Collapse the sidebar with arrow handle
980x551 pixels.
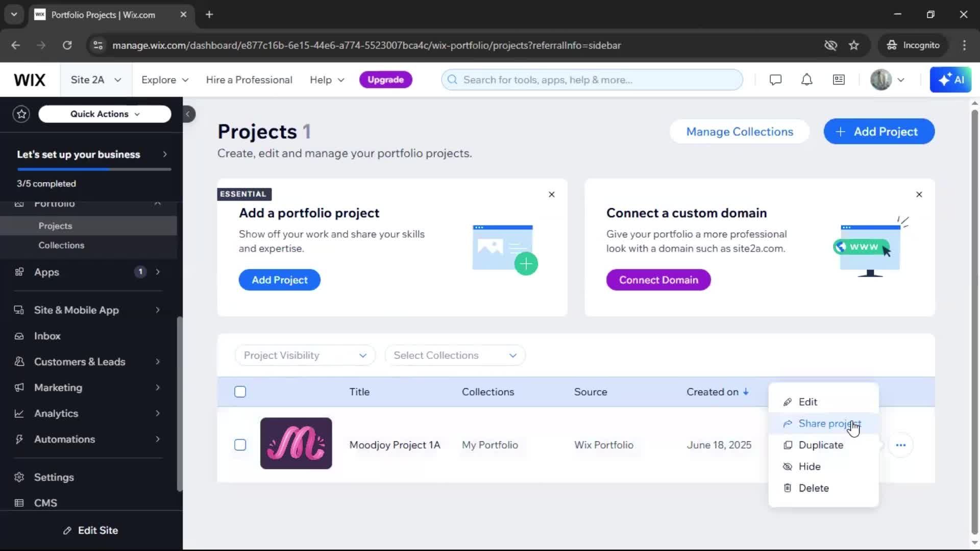coord(188,114)
